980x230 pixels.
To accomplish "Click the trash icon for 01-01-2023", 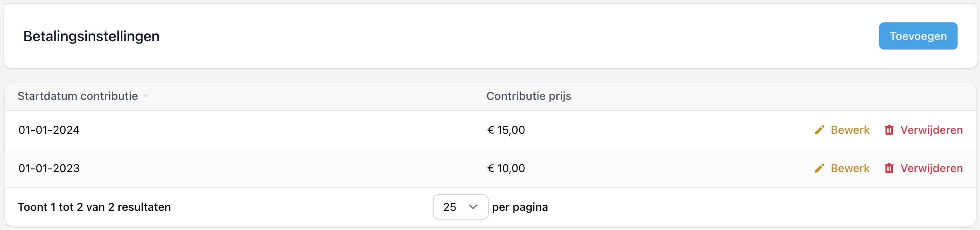I will tap(889, 169).
